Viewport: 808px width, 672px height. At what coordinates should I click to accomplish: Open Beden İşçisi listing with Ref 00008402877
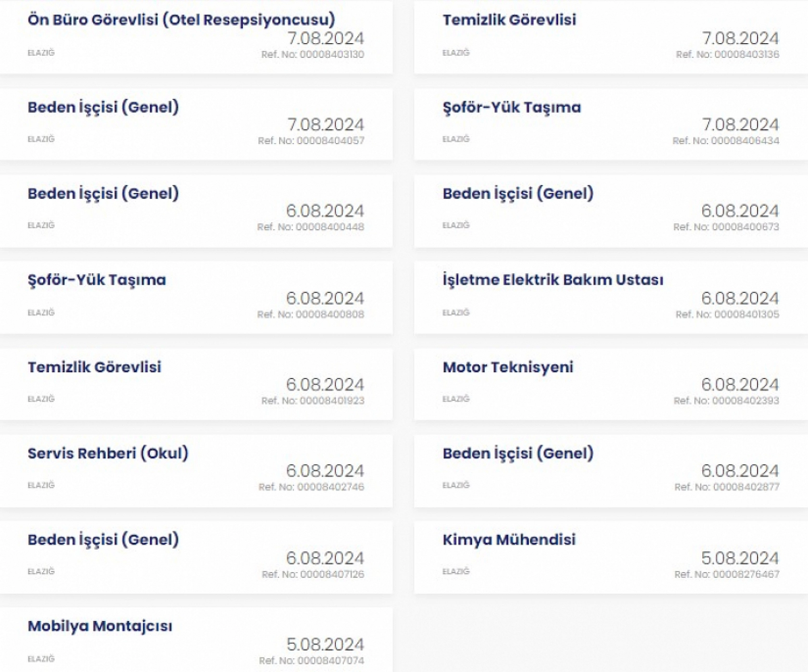(518, 453)
